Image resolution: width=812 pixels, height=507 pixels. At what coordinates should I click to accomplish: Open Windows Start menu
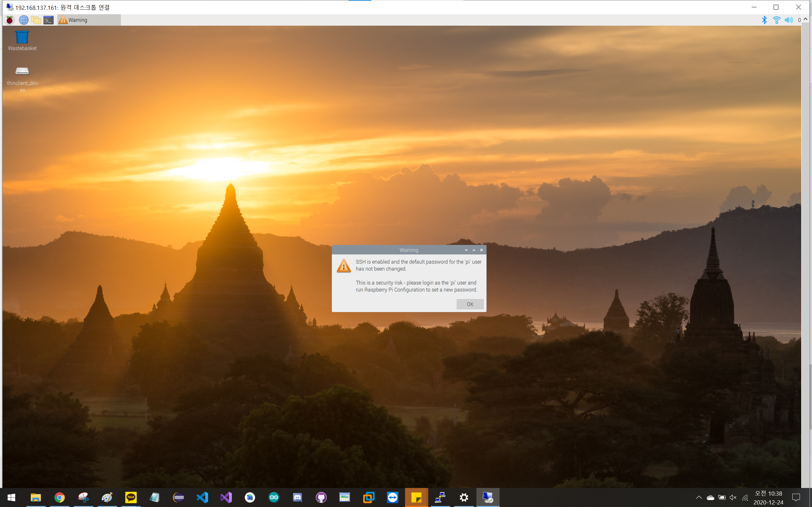click(11, 497)
